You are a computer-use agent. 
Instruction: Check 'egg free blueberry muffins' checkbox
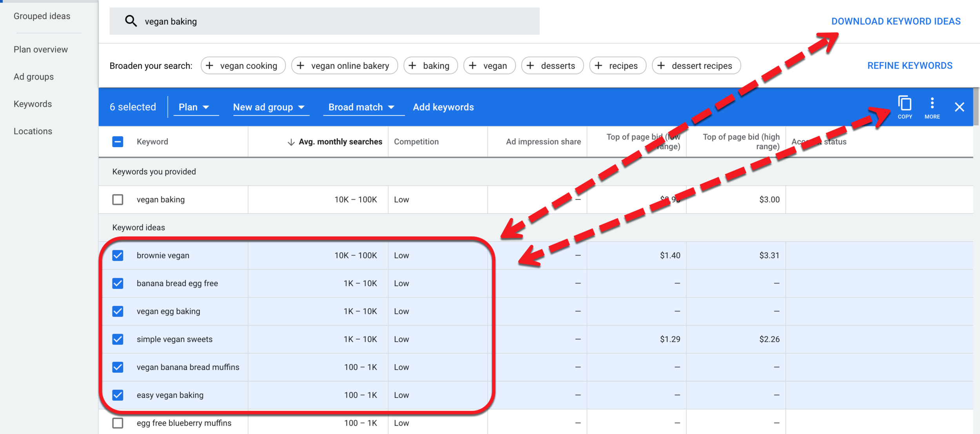[118, 423]
